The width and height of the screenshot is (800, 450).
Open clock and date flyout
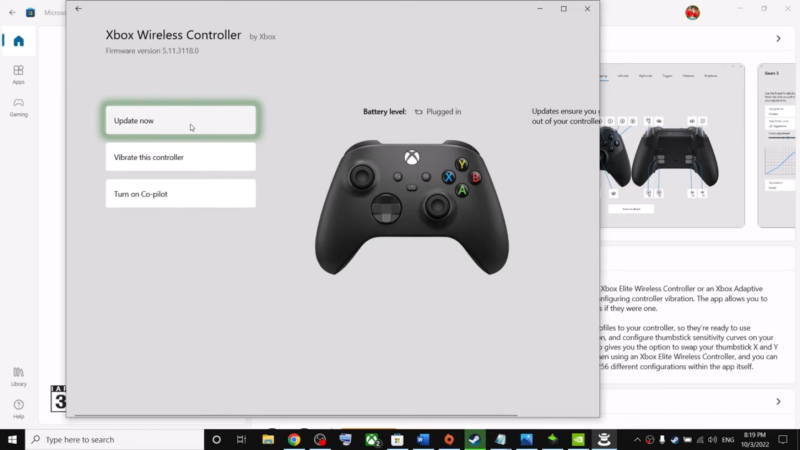[755, 439]
